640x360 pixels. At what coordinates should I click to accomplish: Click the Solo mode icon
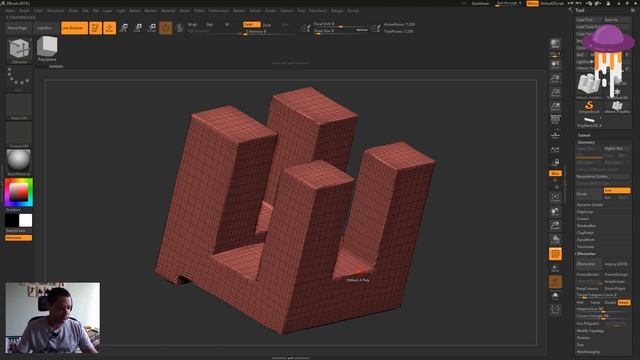click(555, 296)
